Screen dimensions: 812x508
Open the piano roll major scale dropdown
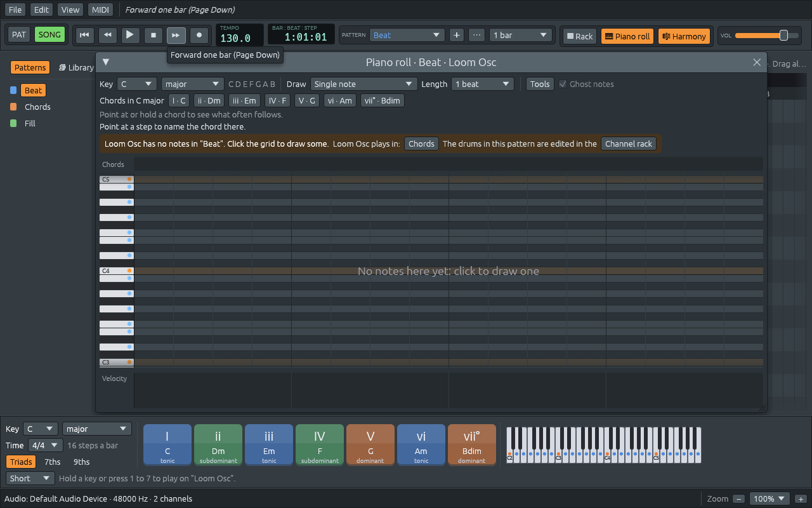point(192,84)
